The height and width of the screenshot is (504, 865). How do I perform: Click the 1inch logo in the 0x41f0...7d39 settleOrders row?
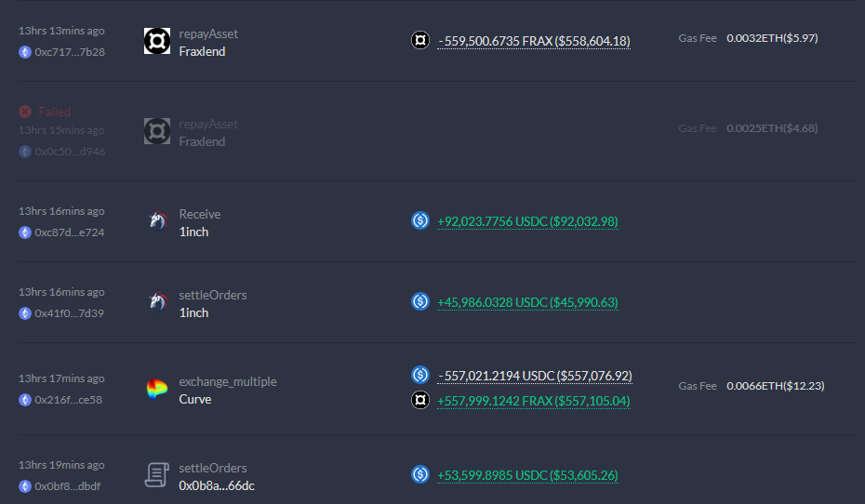tap(157, 302)
